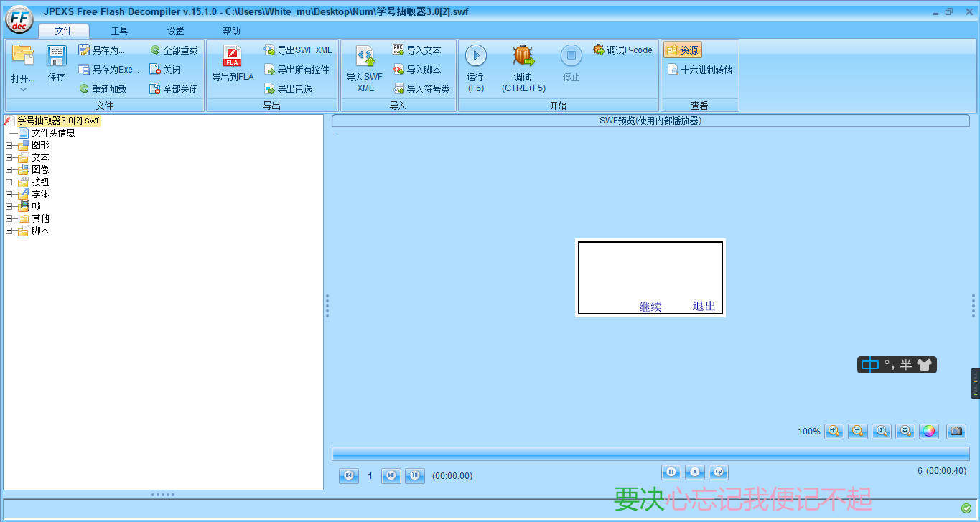
Task: Expand the 按钮 tree node
Action: pos(9,182)
